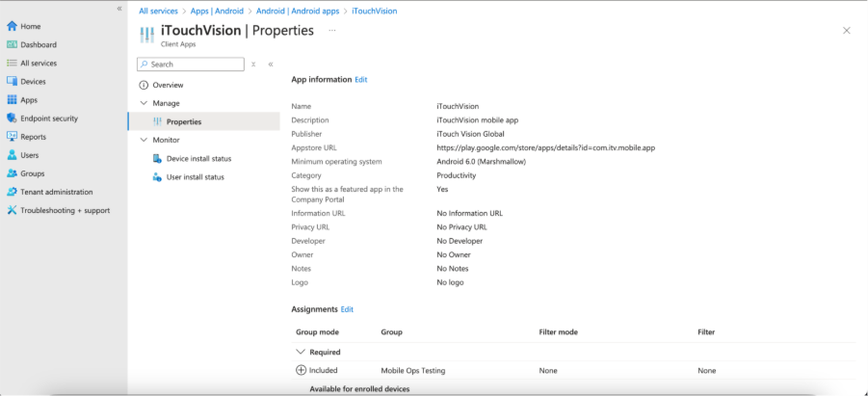Viewport: 868px width, 396px height.
Task: Clear the search with the X icon
Action: 253,65
